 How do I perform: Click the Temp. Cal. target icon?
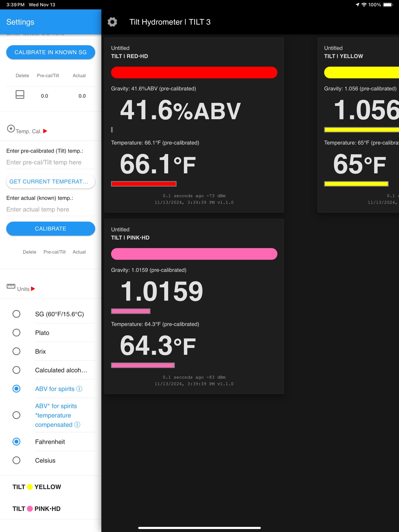tap(11, 129)
